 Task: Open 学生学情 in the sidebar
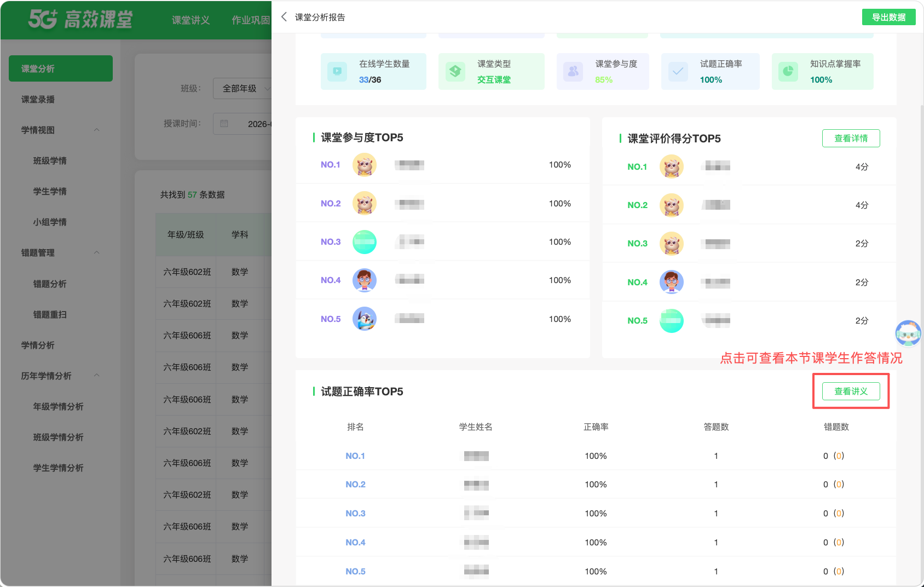pyautogui.click(x=50, y=191)
